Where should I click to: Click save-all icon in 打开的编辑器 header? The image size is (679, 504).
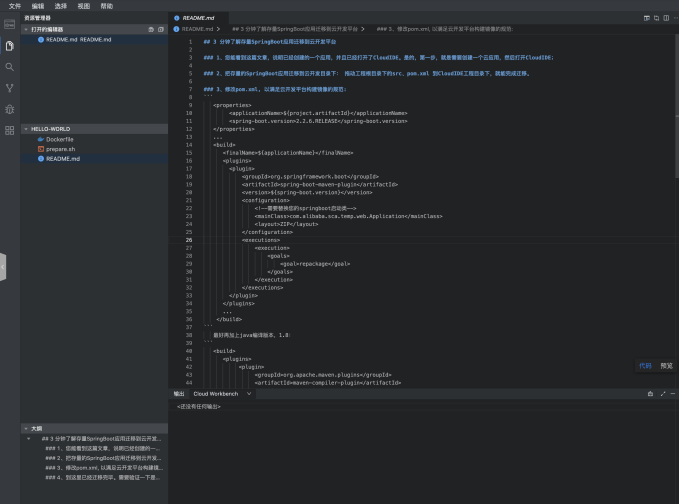coord(151,29)
